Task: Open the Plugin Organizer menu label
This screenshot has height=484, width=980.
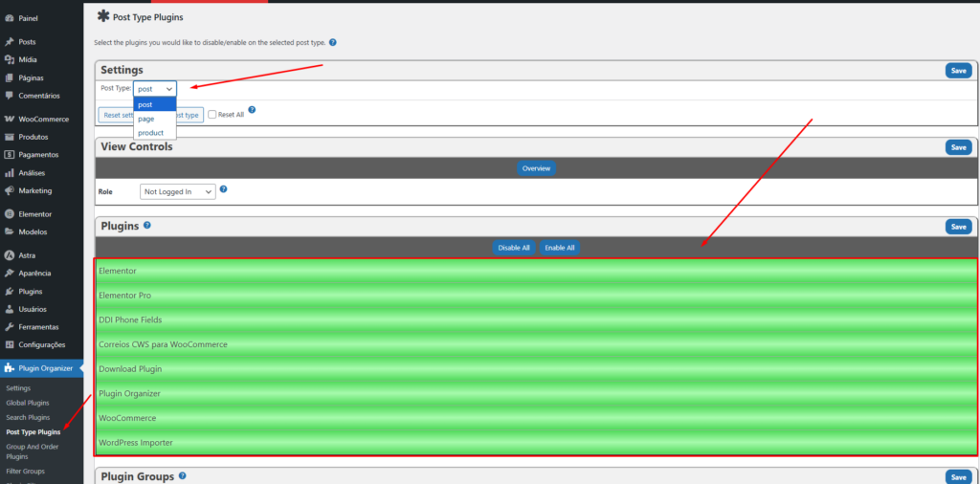Action: point(46,368)
